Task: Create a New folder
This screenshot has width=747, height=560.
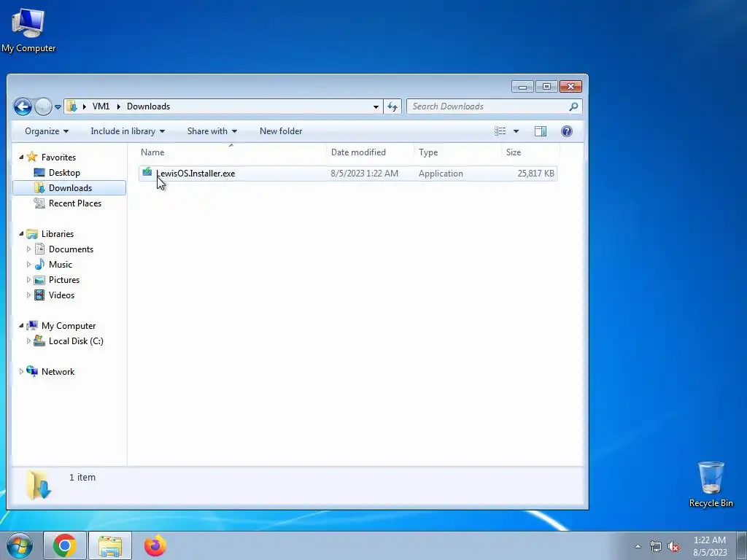Action: click(281, 131)
